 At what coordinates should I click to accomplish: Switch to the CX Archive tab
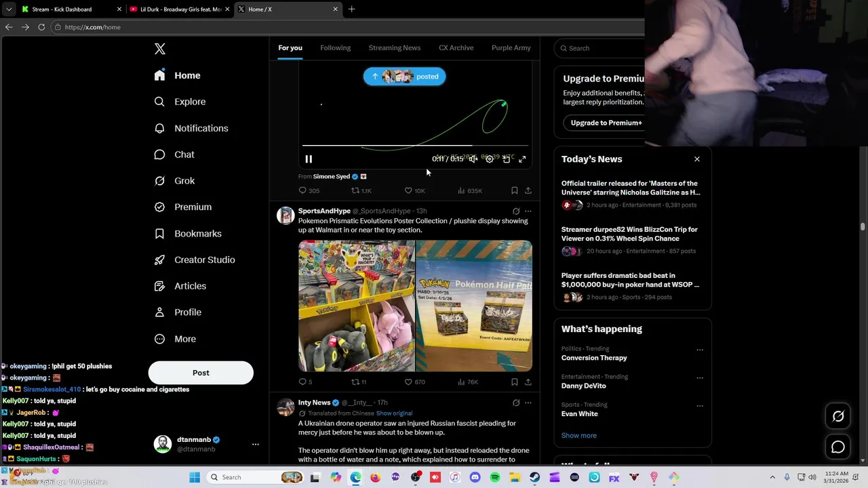pyautogui.click(x=456, y=48)
